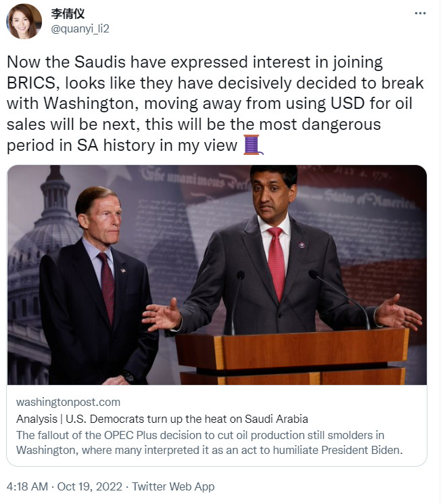Open the headline about Democrats and Saudi Arabia

click(x=162, y=418)
